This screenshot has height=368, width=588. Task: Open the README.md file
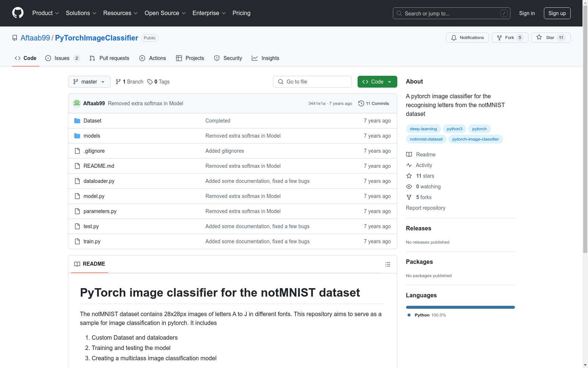[99, 166]
